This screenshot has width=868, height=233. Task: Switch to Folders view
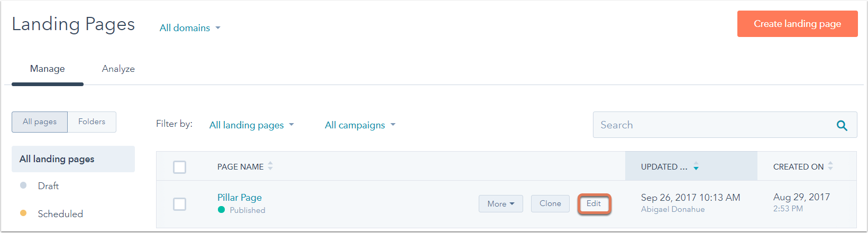92,122
